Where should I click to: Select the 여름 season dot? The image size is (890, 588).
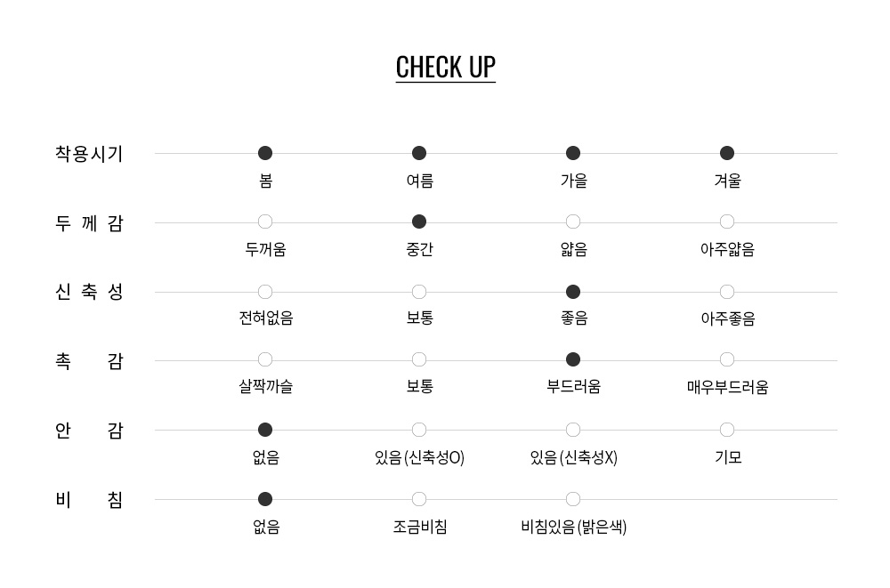click(x=419, y=153)
